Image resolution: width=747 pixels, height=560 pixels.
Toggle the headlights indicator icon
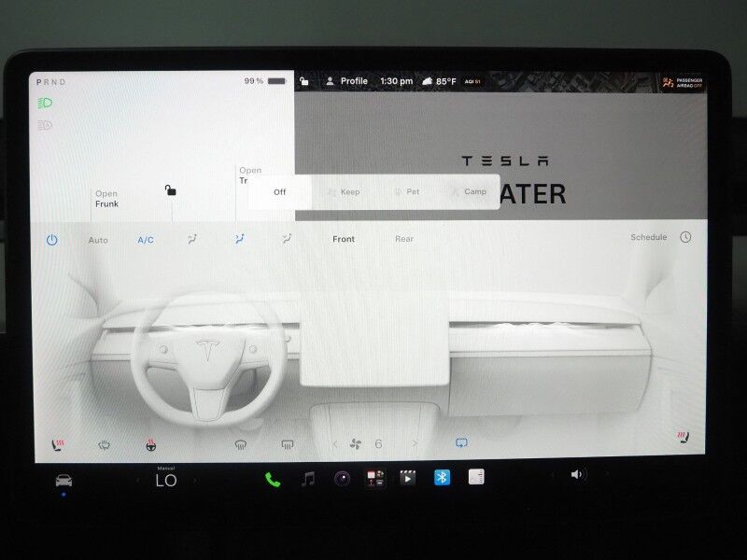pyautogui.click(x=45, y=103)
